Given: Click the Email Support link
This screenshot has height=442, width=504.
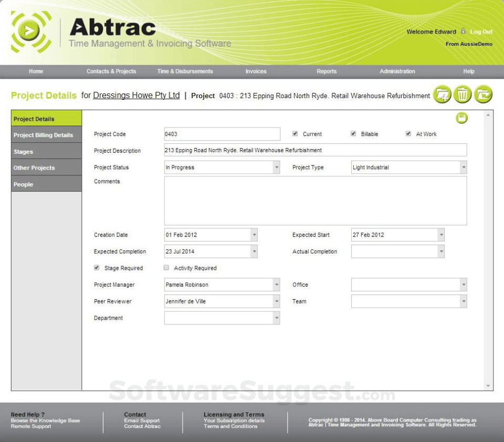Looking at the screenshot, I should pyautogui.click(x=142, y=420).
